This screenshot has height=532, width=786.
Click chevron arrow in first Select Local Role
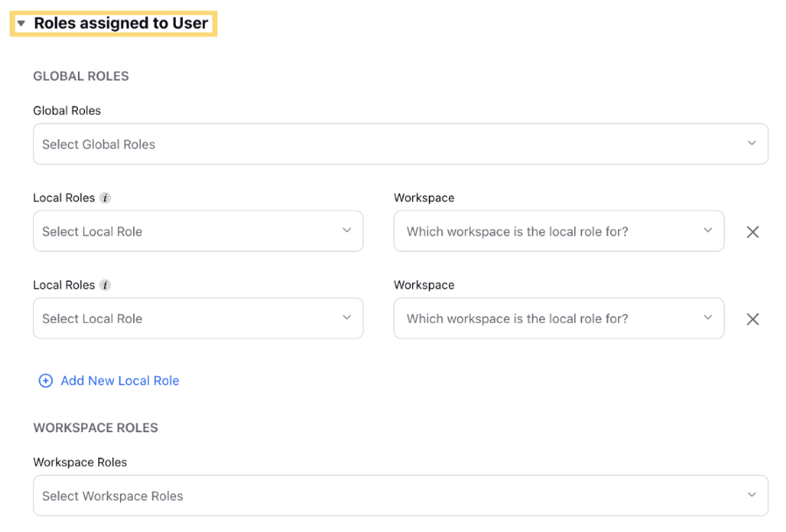click(347, 231)
